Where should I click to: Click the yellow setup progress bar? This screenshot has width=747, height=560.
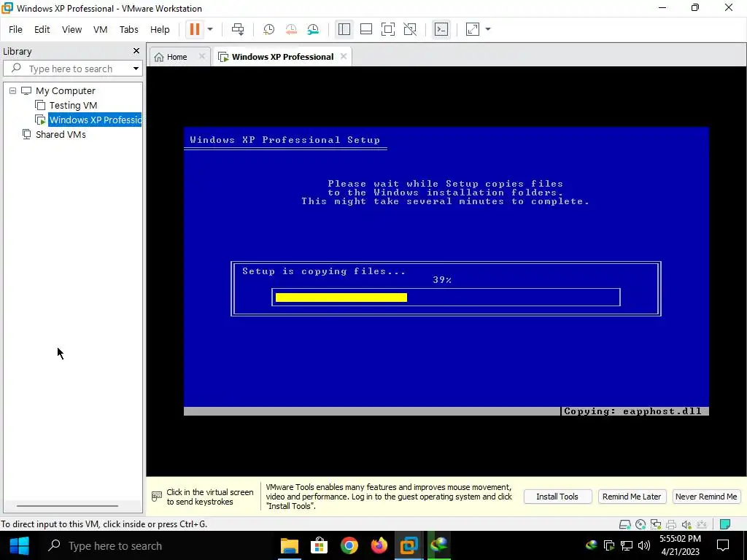[x=341, y=297]
